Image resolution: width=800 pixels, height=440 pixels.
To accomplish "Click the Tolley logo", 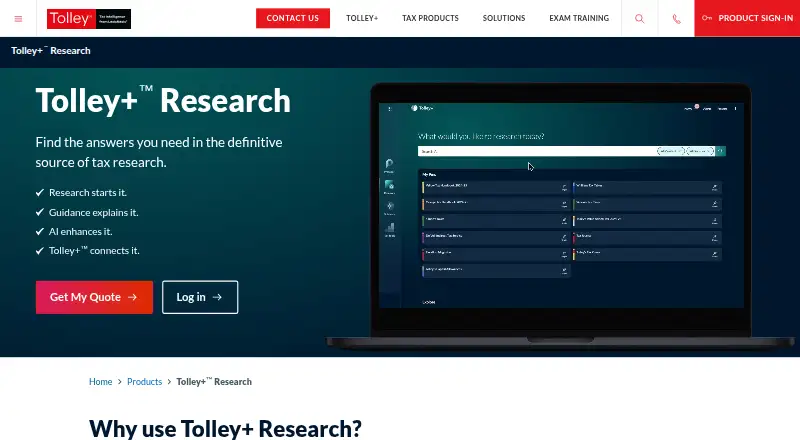I will [x=89, y=19].
